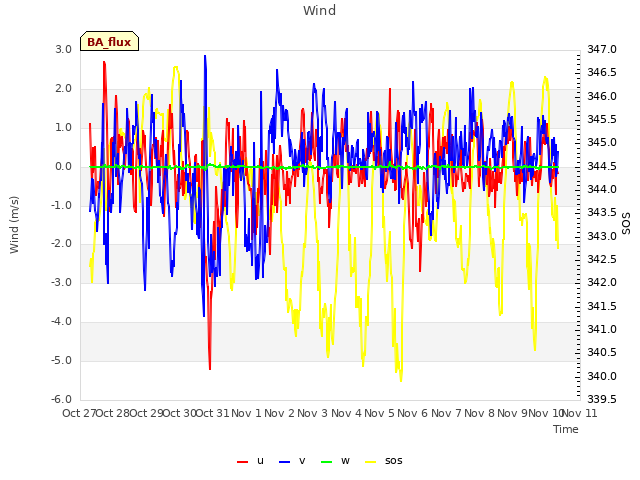Viewport: 640px width, 480px height.
Task: Click the Wind chart title
Action: [320, 10]
